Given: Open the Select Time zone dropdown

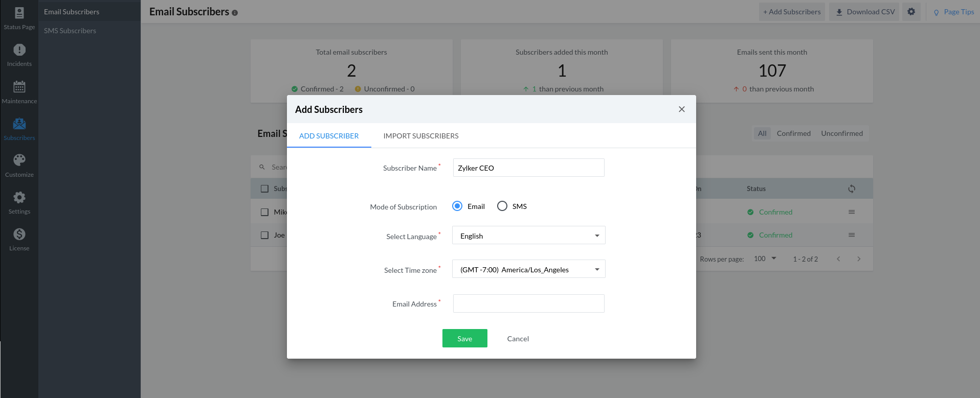Looking at the screenshot, I should pyautogui.click(x=528, y=269).
